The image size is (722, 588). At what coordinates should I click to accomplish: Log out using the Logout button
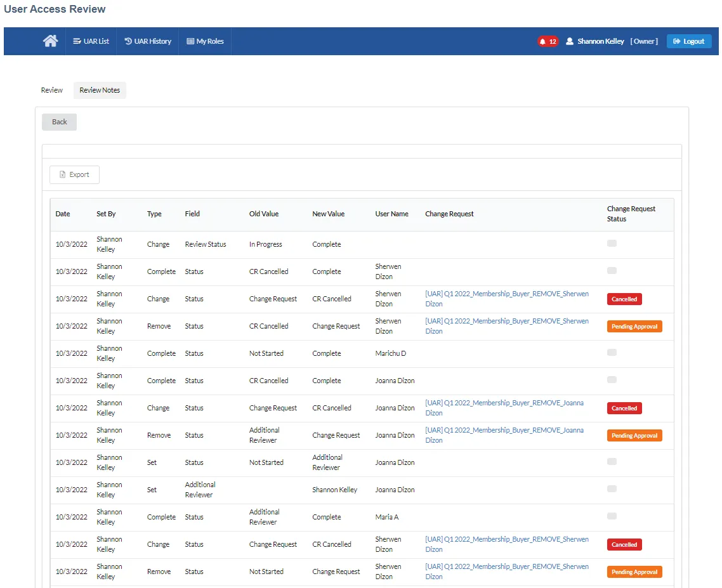[x=689, y=41]
